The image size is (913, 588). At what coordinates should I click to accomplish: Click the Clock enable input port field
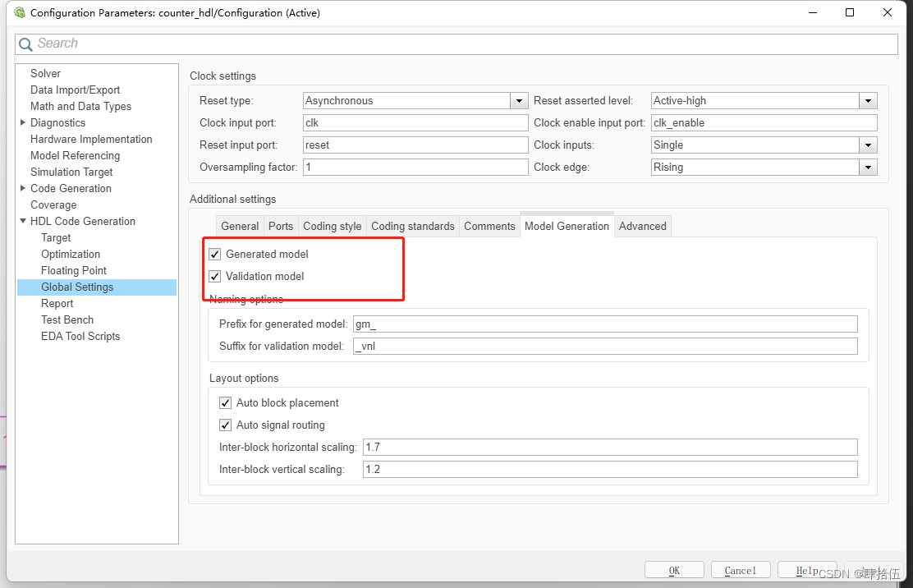[764, 123]
